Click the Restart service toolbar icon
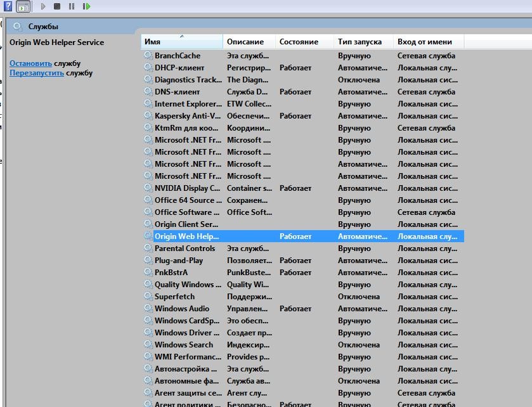The height and width of the screenshot is (407, 532). pyautogui.click(x=86, y=6)
